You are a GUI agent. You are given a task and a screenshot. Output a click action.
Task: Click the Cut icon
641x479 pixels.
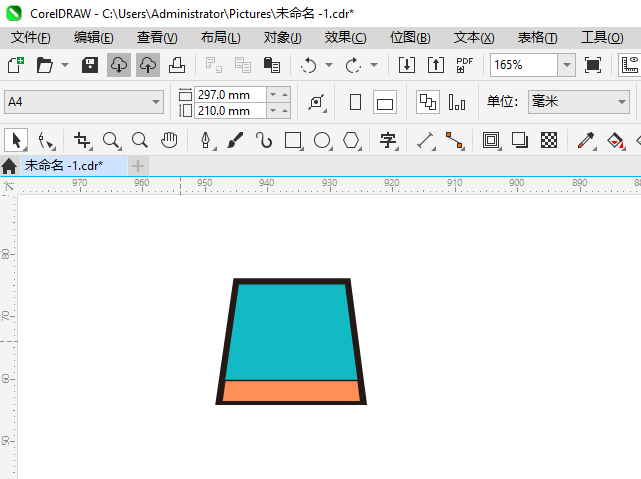pos(214,65)
